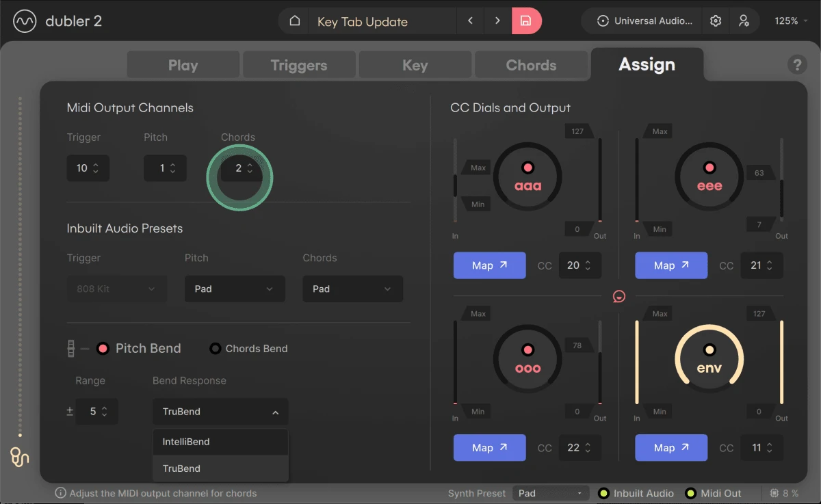Click the Universal Audio device icon

603,21
